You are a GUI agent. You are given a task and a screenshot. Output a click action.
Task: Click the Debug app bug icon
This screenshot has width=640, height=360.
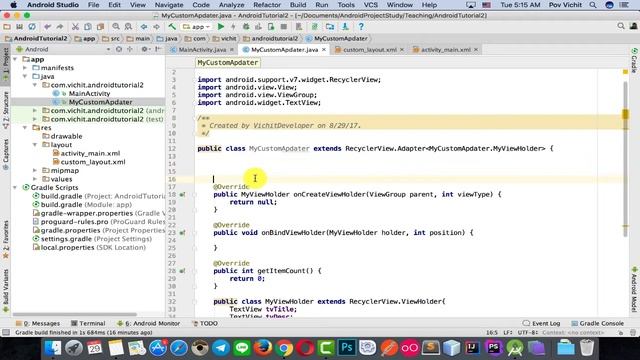pos(246,27)
